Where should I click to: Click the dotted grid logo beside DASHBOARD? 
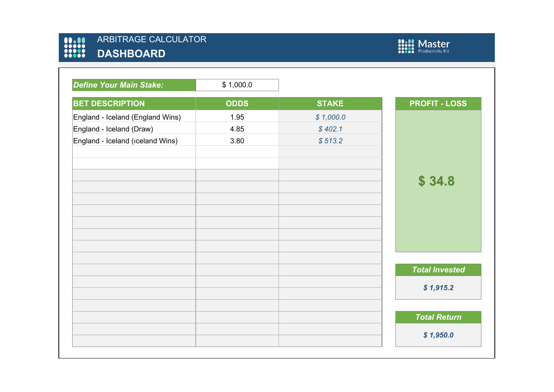click(x=75, y=47)
